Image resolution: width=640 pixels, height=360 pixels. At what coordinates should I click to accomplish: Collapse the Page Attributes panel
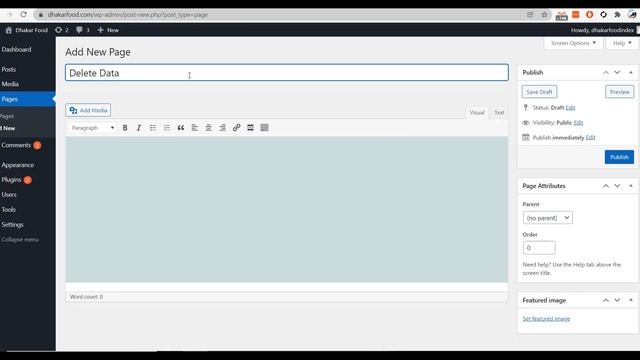pos(631,186)
